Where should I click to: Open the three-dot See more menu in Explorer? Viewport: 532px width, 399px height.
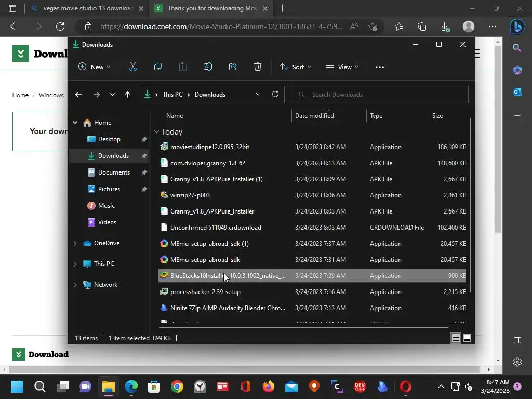tap(380, 67)
